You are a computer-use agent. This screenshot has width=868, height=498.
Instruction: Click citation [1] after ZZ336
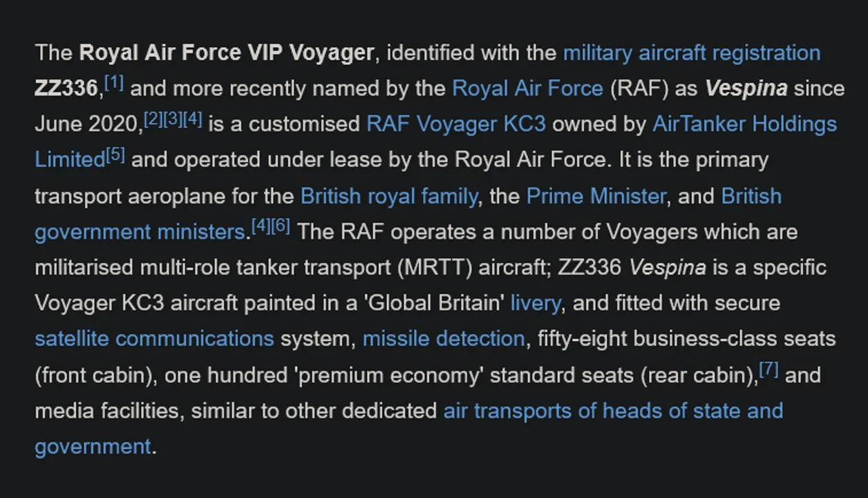click(x=114, y=84)
